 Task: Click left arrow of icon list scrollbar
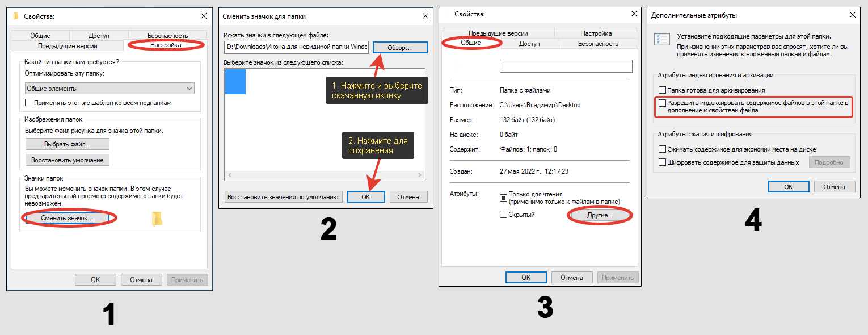coord(229,175)
